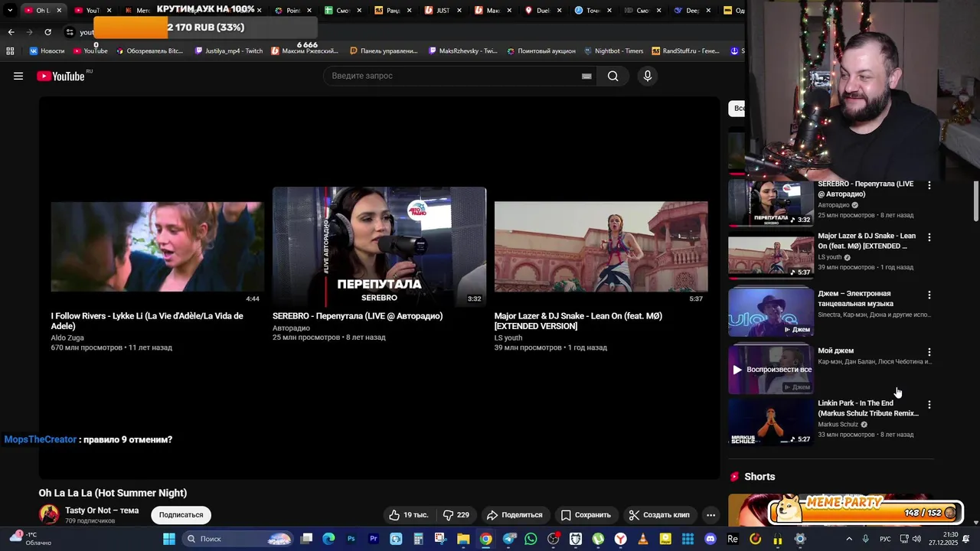Open File Explorer from the taskbar

[463, 539]
